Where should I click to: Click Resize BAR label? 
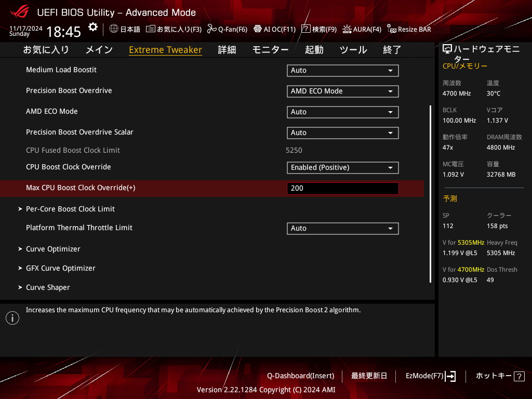415,29
